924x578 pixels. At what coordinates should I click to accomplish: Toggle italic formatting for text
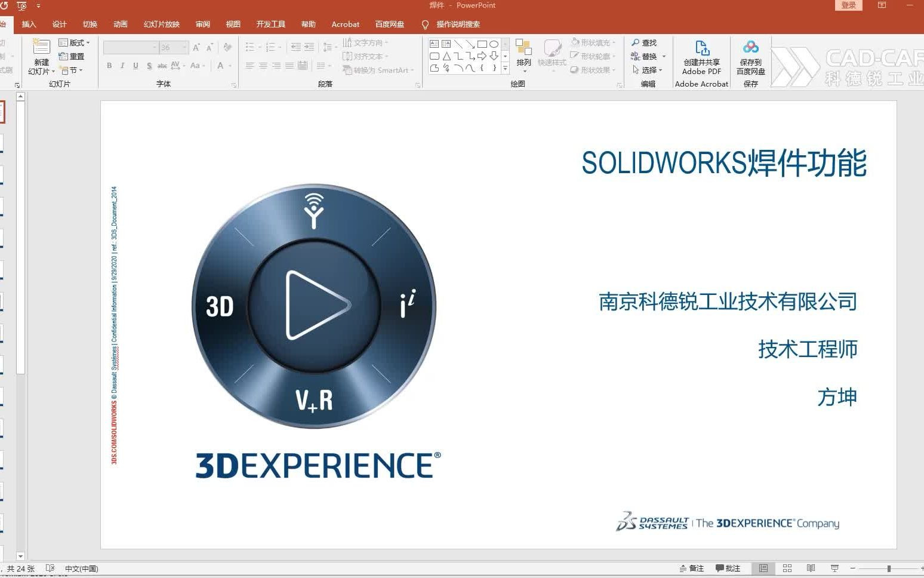tap(122, 66)
